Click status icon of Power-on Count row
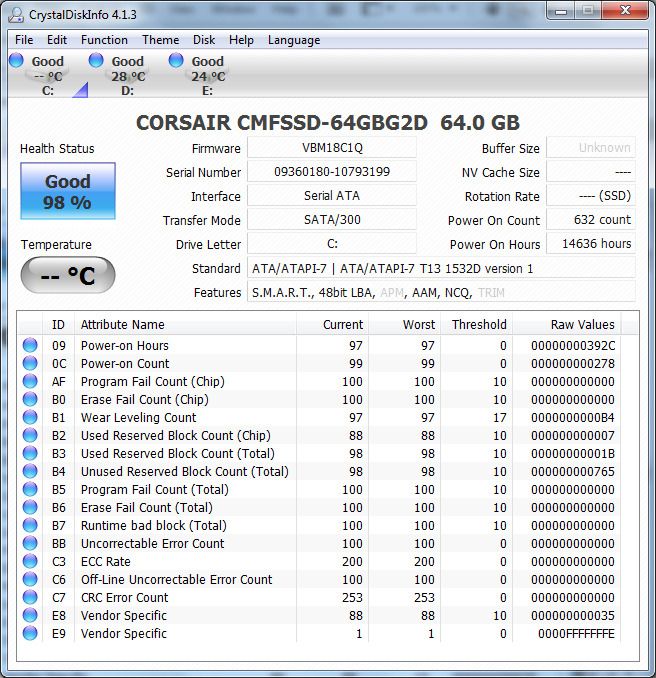 [x=30, y=363]
